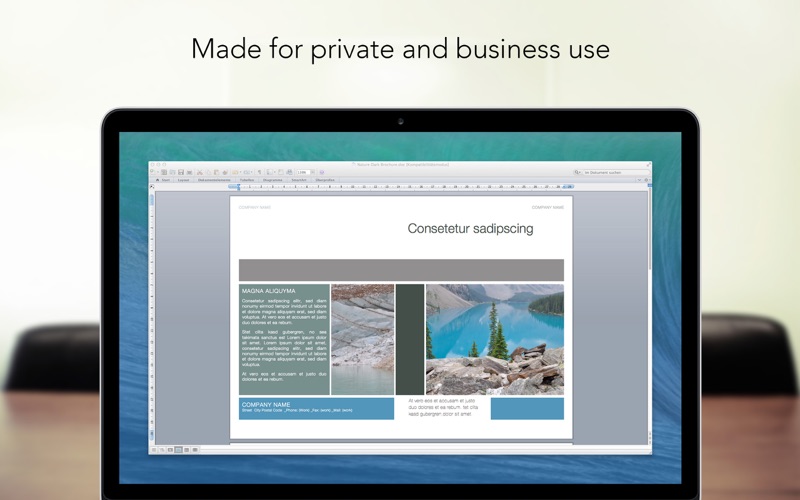Click the Paste clipboard icon
Screen dimensions: 800x500
[x=216, y=172]
